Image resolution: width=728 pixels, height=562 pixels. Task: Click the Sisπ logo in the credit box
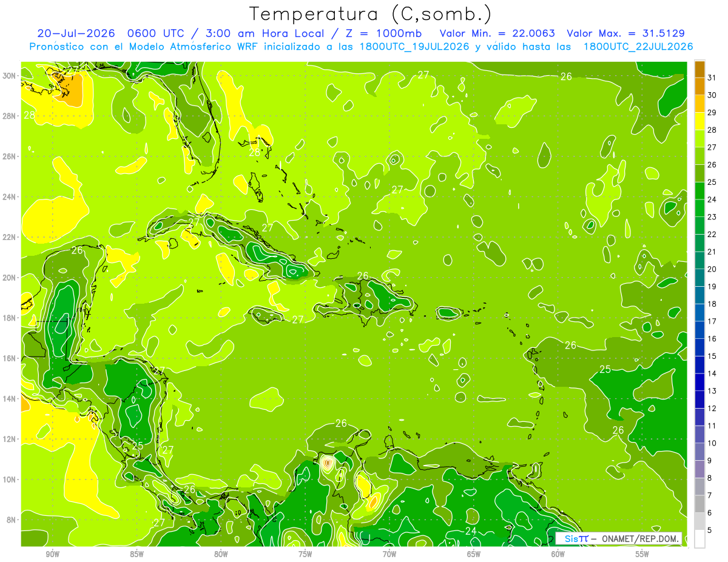(x=576, y=538)
